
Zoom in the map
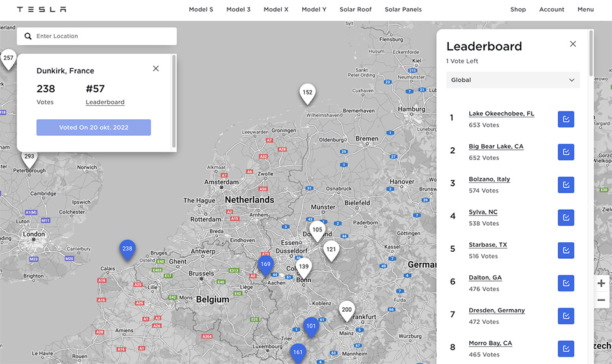601,283
